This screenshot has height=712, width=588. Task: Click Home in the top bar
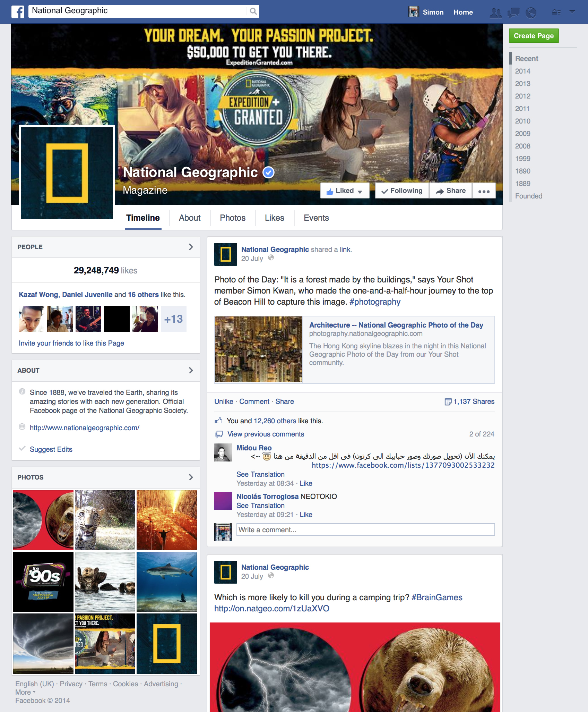pos(463,12)
